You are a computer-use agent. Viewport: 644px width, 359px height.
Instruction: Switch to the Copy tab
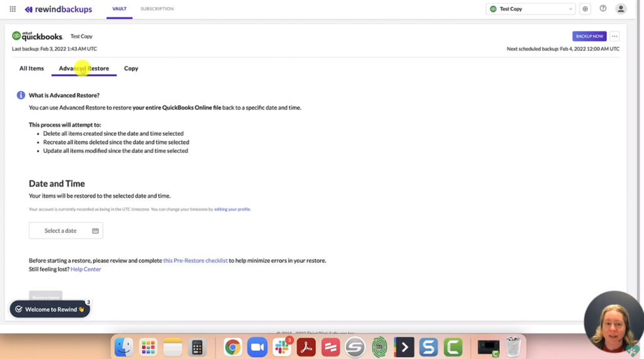pyautogui.click(x=131, y=69)
